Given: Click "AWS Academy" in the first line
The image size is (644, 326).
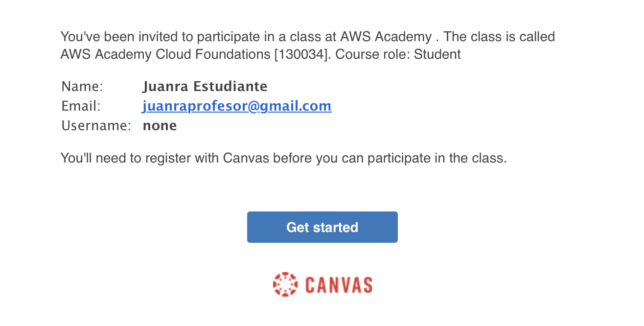Looking at the screenshot, I should 386,37.
